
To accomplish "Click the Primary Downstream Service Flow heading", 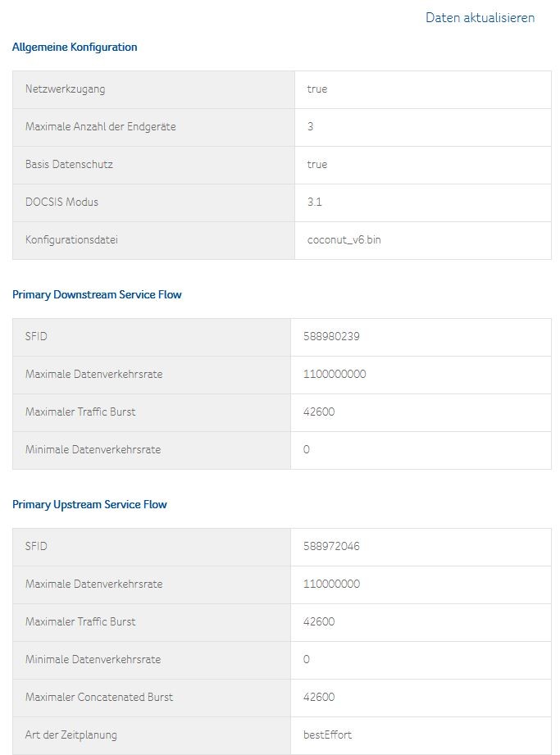I will [97, 294].
